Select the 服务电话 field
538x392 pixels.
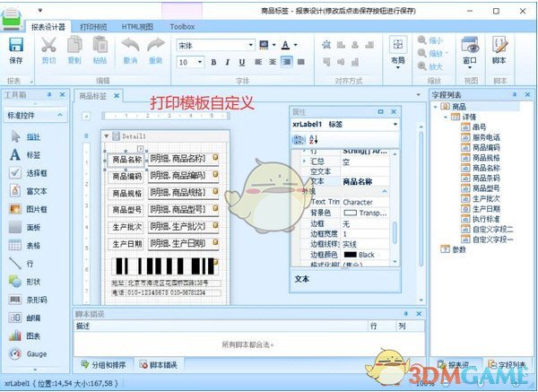[481, 137]
